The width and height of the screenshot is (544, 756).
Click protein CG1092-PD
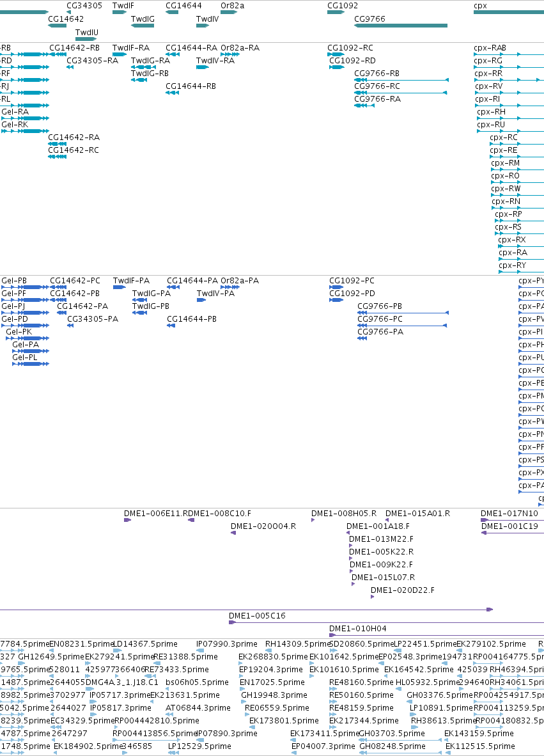point(352,294)
